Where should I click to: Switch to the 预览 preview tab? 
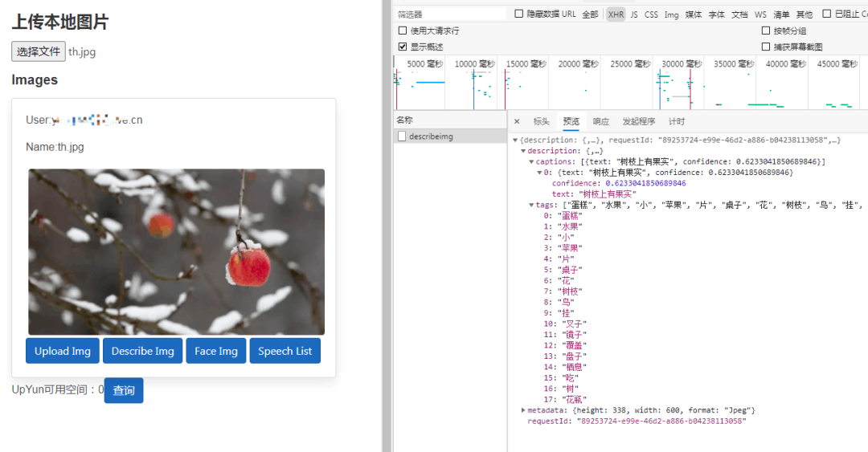571,121
